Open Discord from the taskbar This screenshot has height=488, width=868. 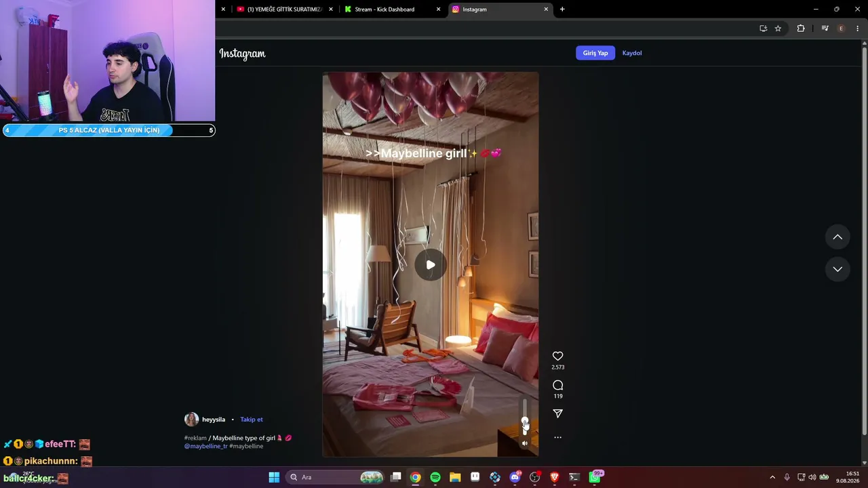point(515,477)
